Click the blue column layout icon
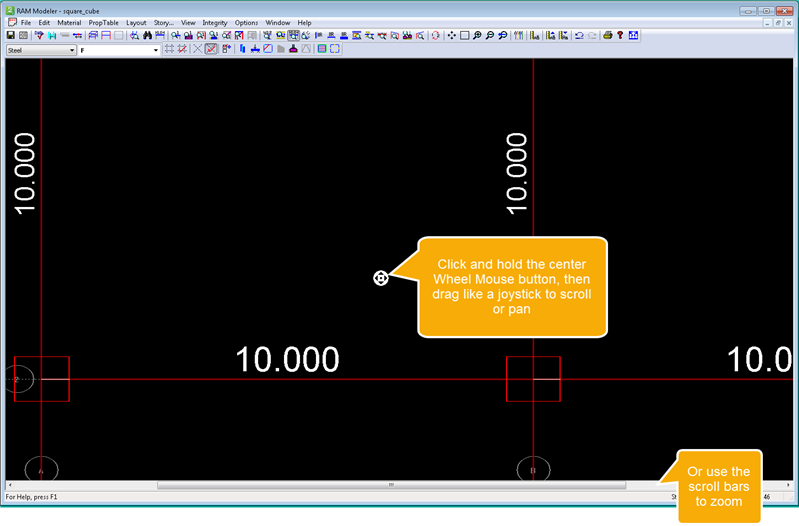The height and width of the screenshot is (526, 799). point(243,49)
